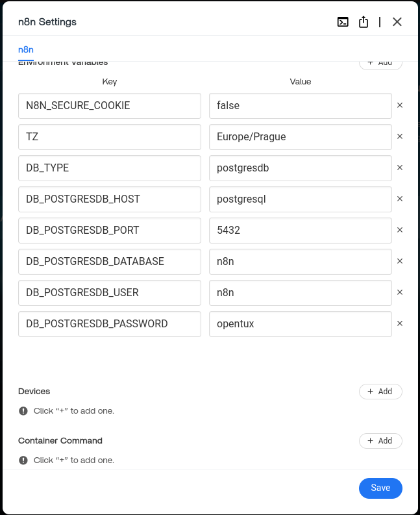
Task: Save the n8n settings
Action: click(x=380, y=488)
